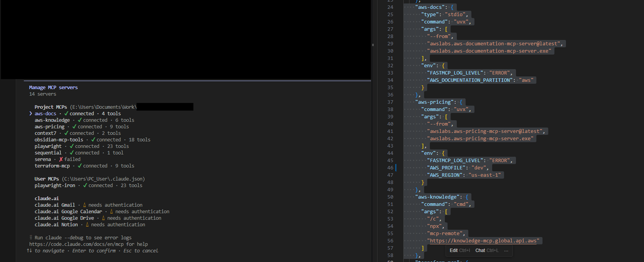Select the aws-knowledge server in MCP list

tap(84, 120)
